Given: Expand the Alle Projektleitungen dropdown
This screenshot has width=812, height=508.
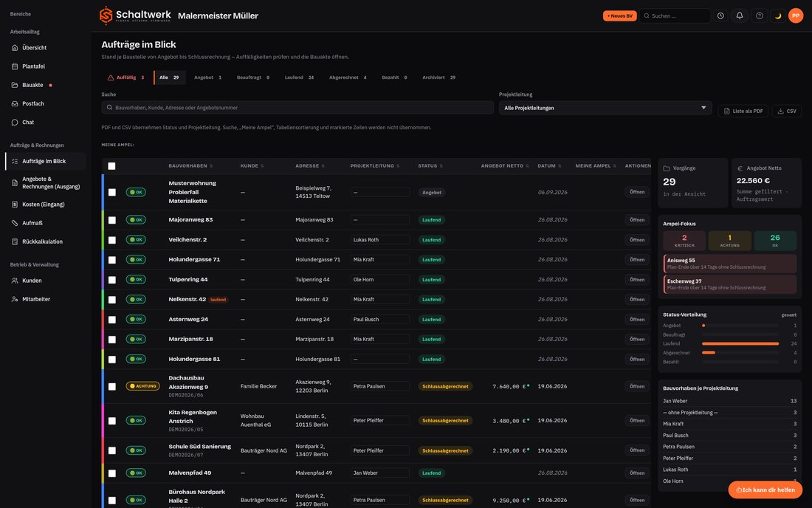Looking at the screenshot, I should point(605,108).
